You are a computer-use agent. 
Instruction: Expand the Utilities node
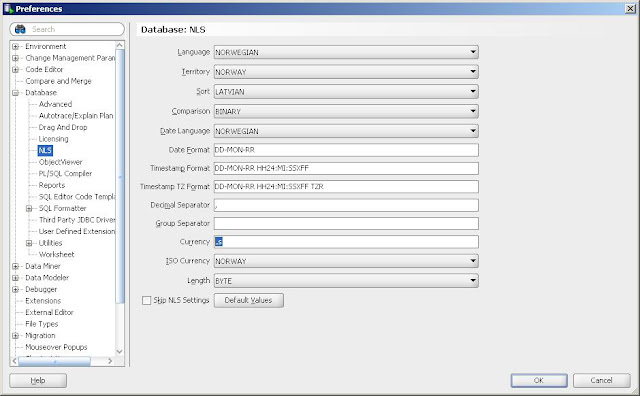[x=29, y=243]
